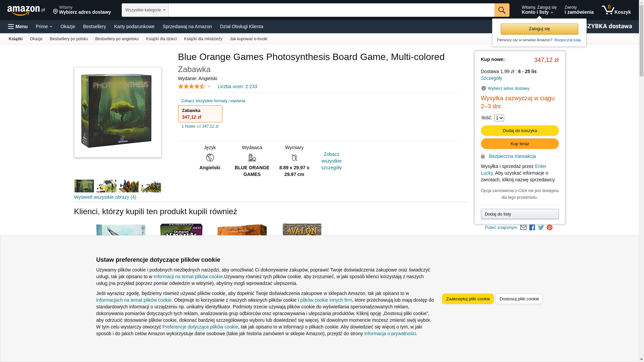Click the Amazon.pl logo
Image resolution: width=644 pixels, height=362 pixels.
[26, 10]
